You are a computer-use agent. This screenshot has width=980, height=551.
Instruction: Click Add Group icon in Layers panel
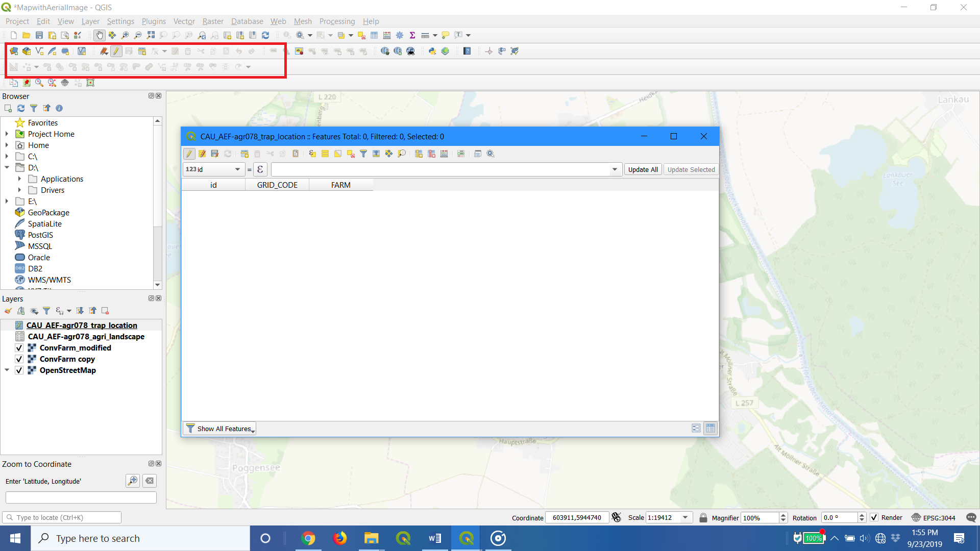pyautogui.click(x=21, y=311)
